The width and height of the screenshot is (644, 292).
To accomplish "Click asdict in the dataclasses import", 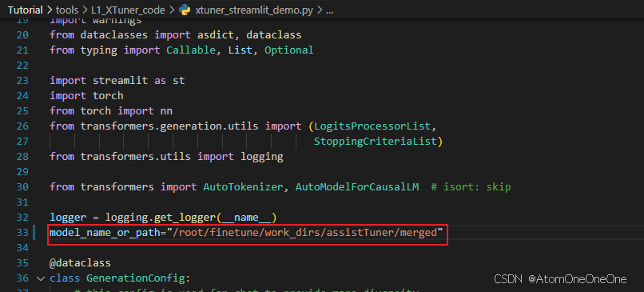I will pos(216,35).
